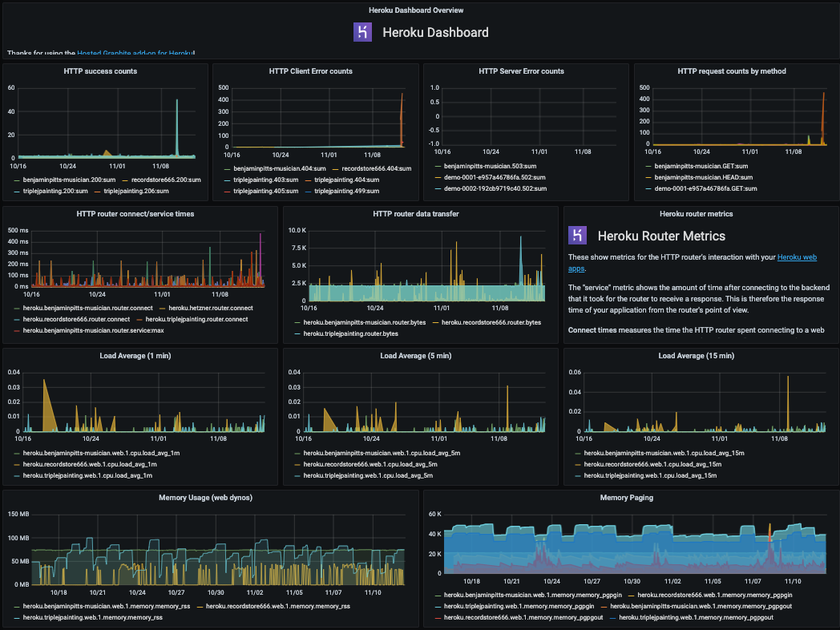Toggle heroku.recordstore666.router.connect series
The height and width of the screenshot is (630, 840).
(76, 319)
